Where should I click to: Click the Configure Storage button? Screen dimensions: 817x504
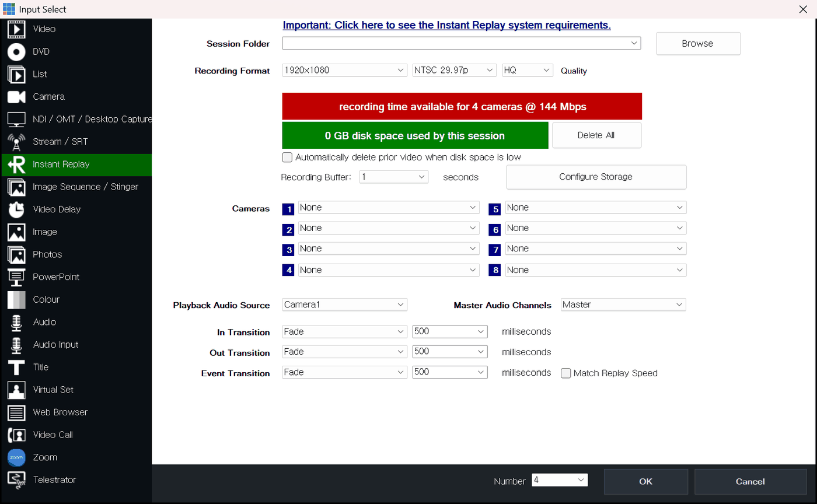(596, 177)
